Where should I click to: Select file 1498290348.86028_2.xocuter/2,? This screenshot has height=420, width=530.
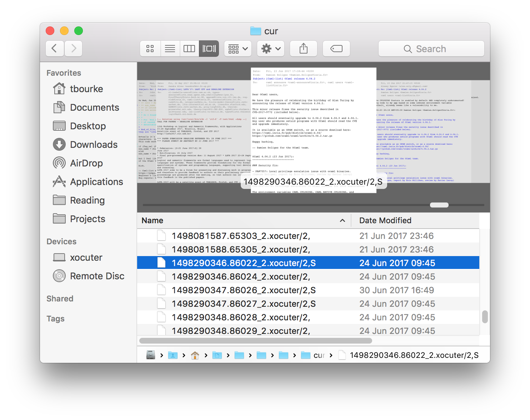[308, 317]
